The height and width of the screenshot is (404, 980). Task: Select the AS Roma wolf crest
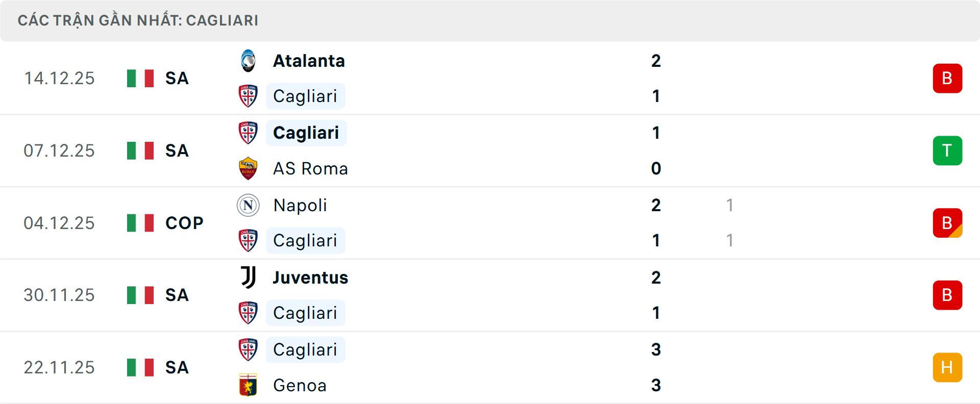pos(248,168)
